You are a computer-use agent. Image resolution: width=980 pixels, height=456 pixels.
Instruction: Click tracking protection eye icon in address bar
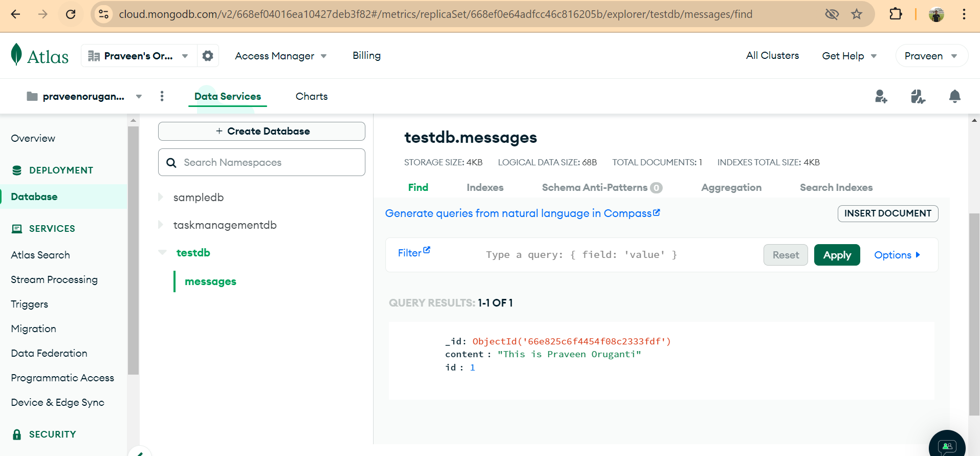pos(832,14)
